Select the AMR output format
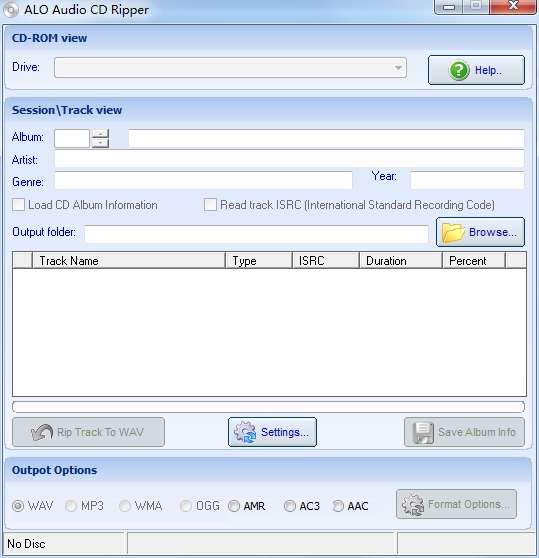 pos(234,506)
